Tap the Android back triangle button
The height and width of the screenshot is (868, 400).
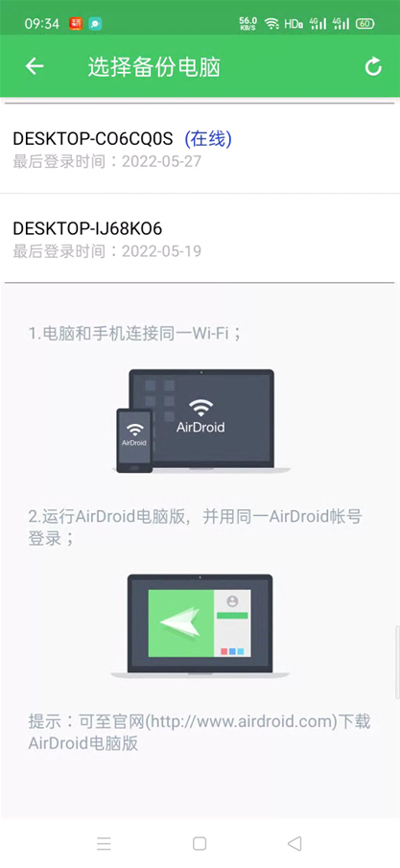[x=294, y=843]
